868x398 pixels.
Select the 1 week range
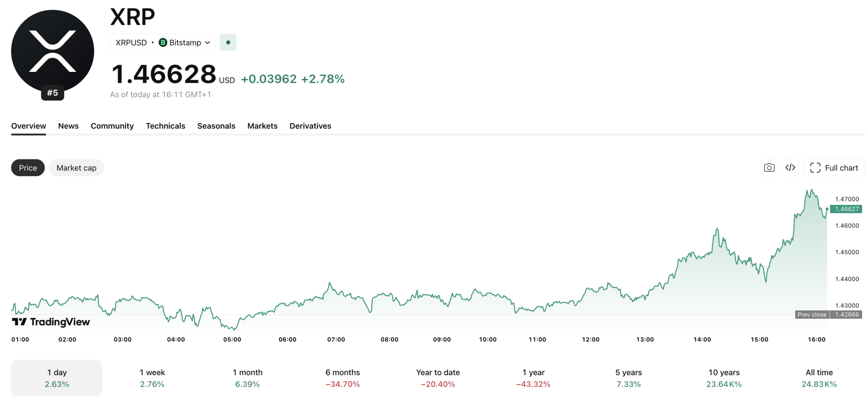[152, 378]
